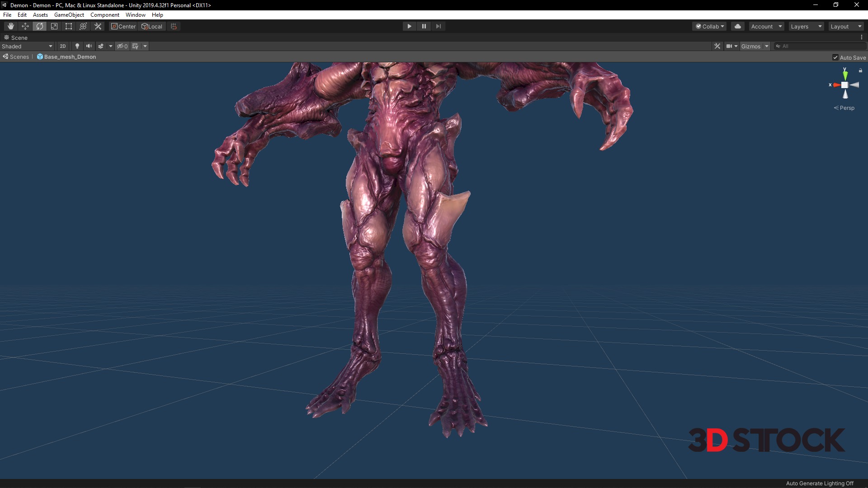868x488 pixels.
Task: Mute scene audio toggle
Action: pos(89,46)
